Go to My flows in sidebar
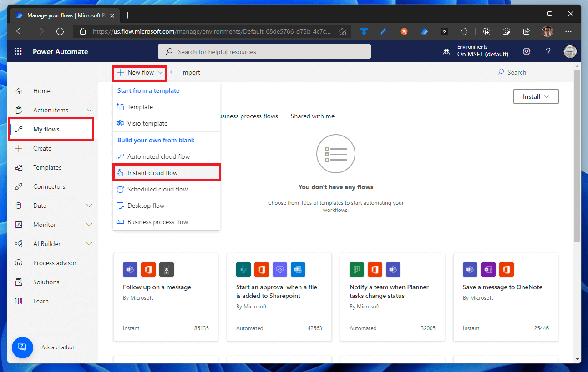Screen dimensions: 588x372 (x=51, y=129)
